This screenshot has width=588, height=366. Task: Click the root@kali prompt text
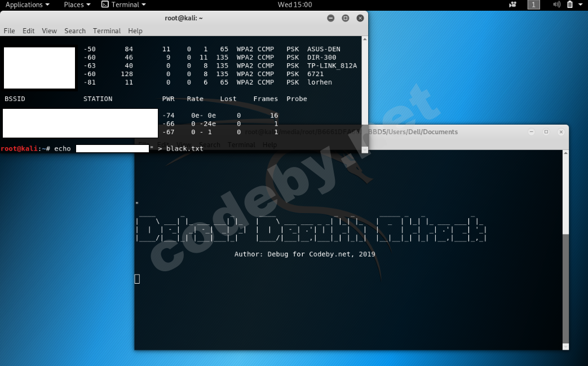pos(19,148)
